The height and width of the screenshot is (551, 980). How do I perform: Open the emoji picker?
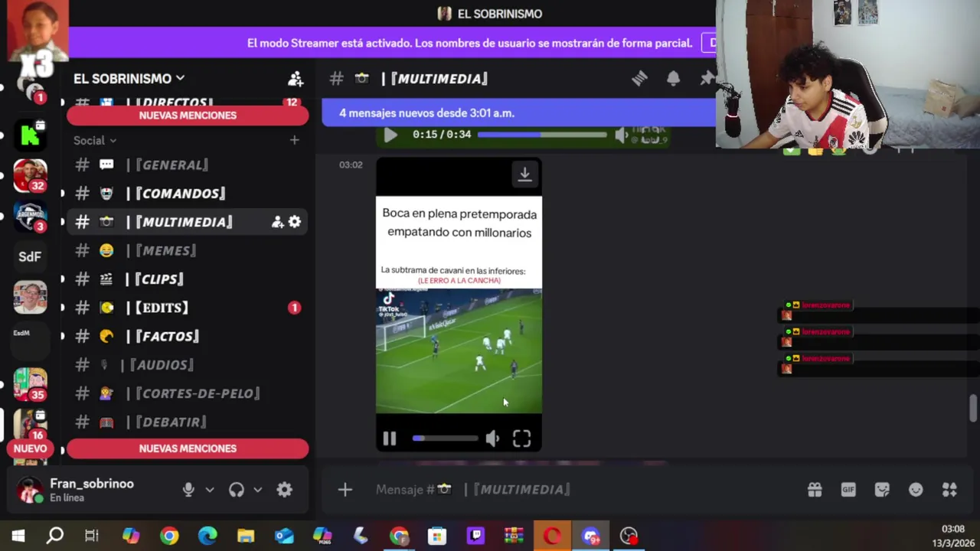tap(916, 490)
